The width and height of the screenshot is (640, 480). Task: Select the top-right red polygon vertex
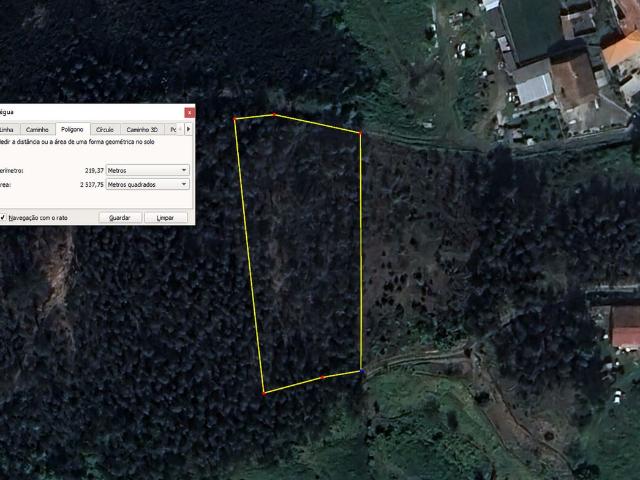pos(360,133)
